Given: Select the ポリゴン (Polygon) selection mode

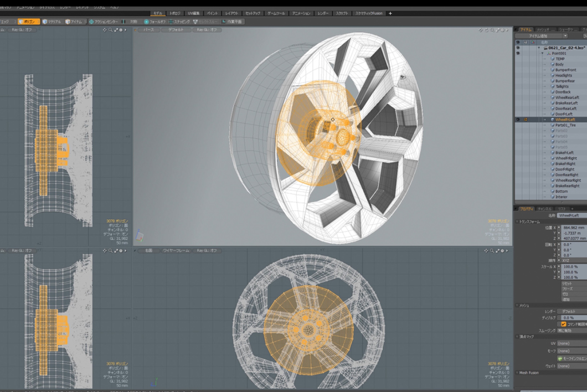Looking at the screenshot, I should 28,22.
